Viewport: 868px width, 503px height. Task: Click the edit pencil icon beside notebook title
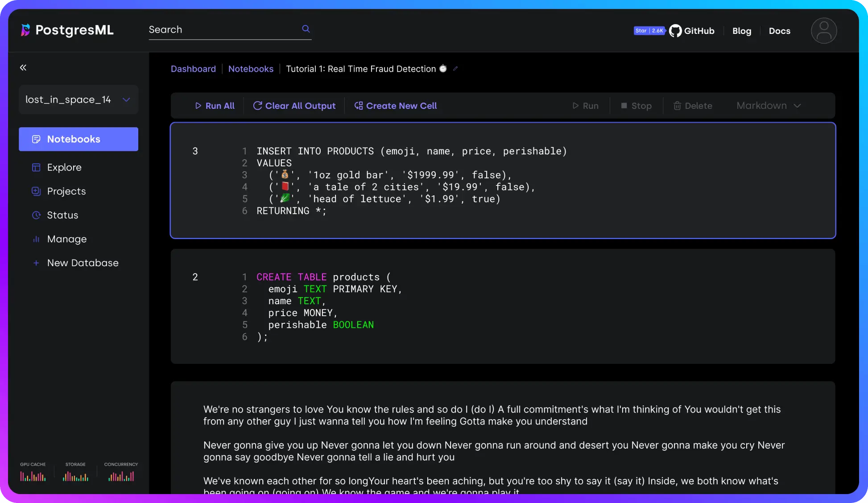[x=455, y=69]
